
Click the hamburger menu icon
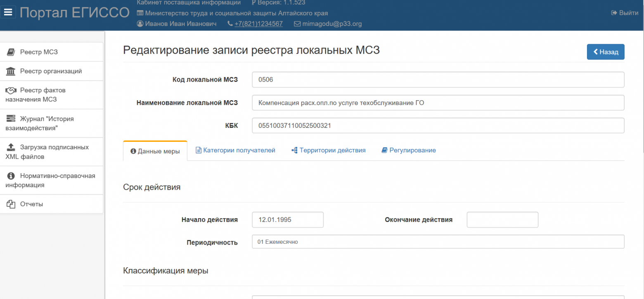point(8,12)
